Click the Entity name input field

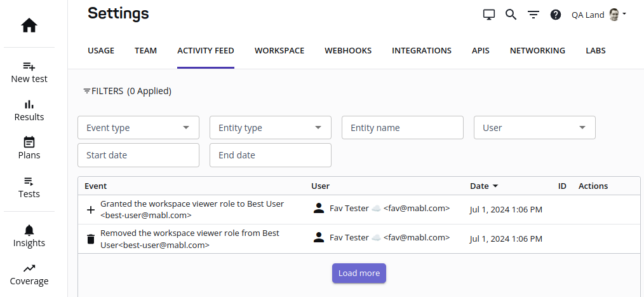point(403,128)
